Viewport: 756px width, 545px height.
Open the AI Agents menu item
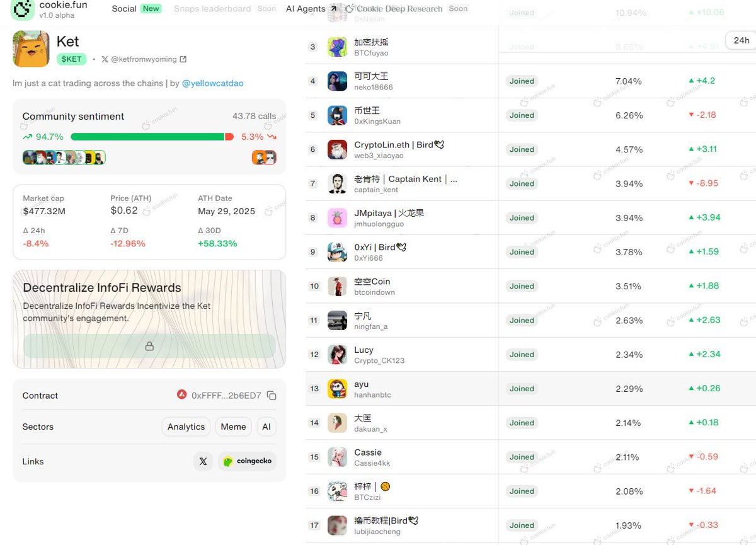click(305, 9)
